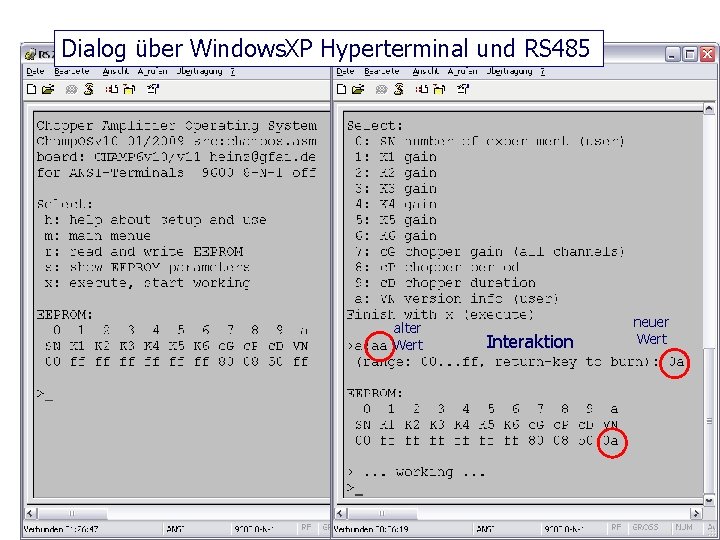Click down arrow of right window's vertical scrollbar

click(709, 499)
